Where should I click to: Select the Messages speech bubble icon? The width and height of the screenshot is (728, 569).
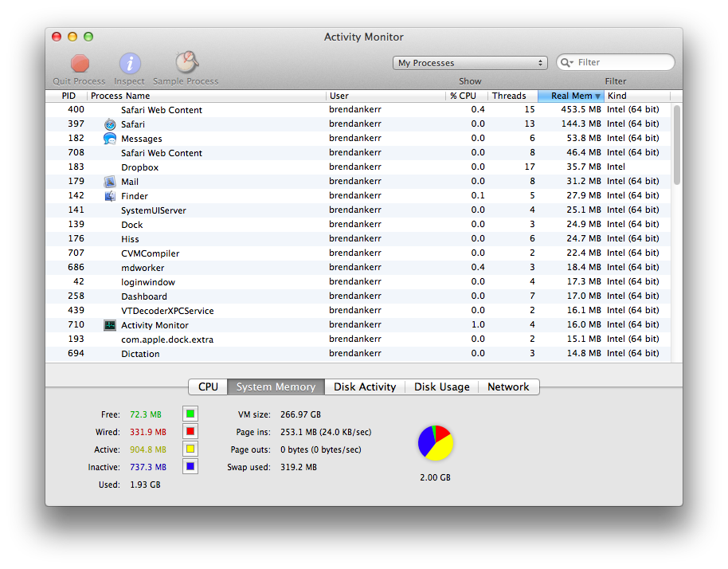pos(110,139)
